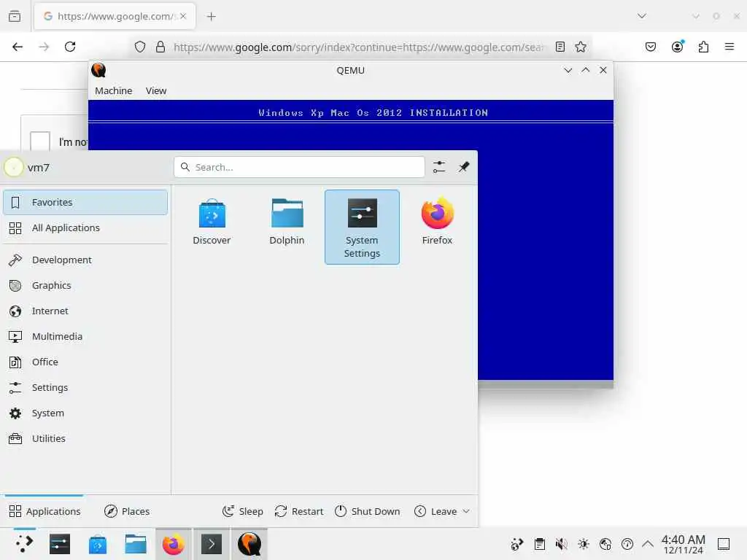Screen dimensions: 747x560
Task: Open Firefox hamburger application menu
Action: coord(729,47)
